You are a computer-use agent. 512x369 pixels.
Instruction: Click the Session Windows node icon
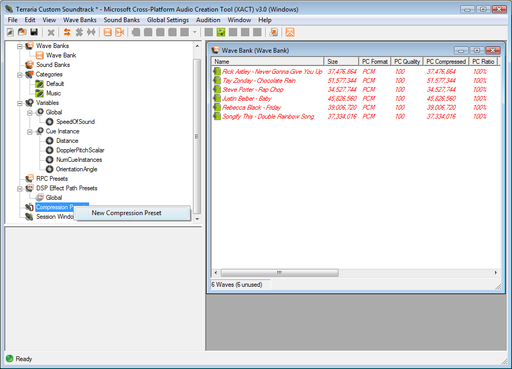[30, 217]
